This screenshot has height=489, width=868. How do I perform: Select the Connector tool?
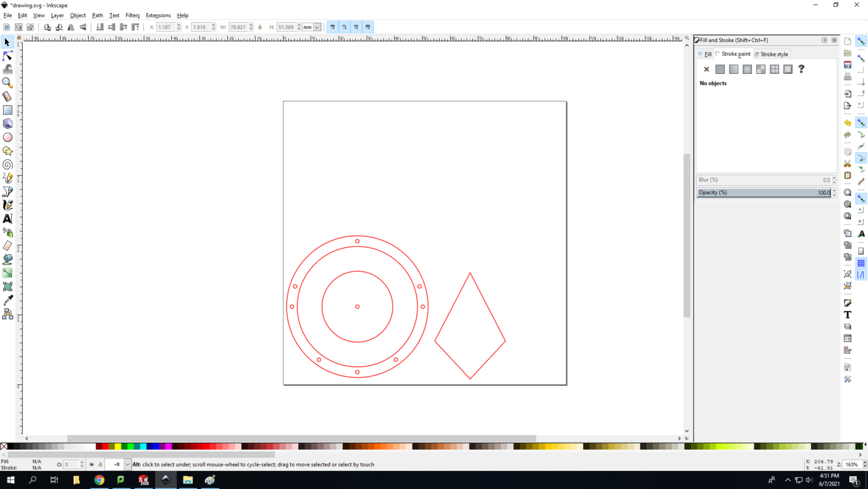click(x=7, y=314)
